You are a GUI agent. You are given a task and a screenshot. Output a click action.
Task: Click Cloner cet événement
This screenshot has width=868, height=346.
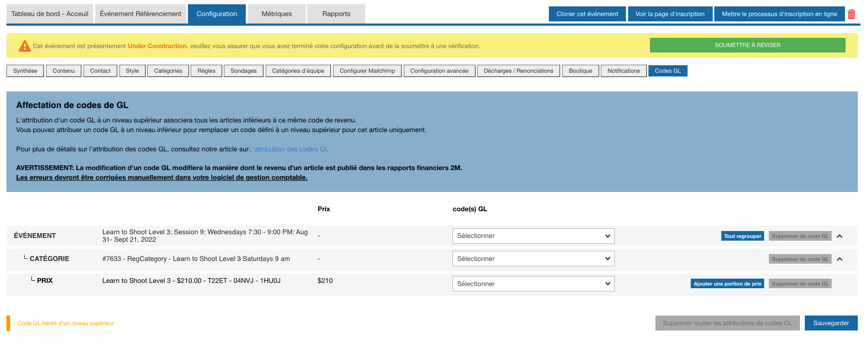[587, 14]
